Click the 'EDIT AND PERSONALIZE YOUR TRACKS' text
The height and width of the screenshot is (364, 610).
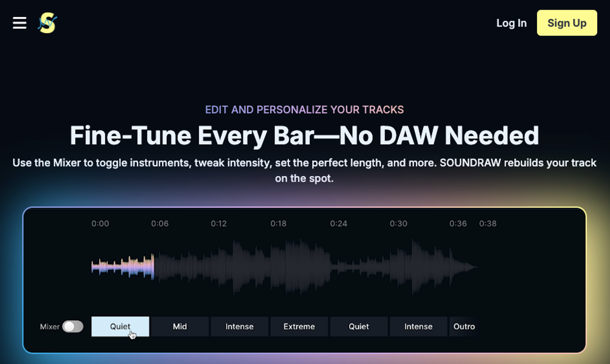click(304, 110)
